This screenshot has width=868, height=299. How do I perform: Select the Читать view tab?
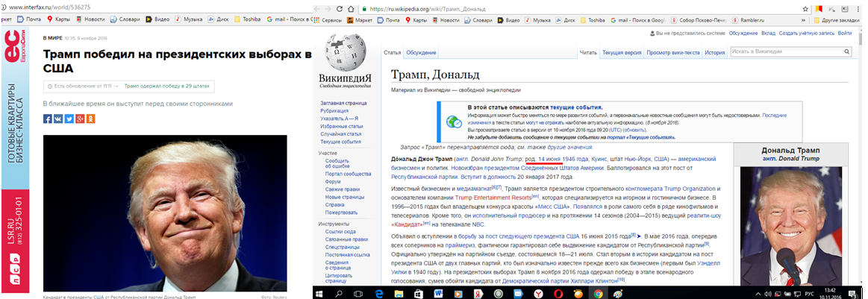point(588,52)
